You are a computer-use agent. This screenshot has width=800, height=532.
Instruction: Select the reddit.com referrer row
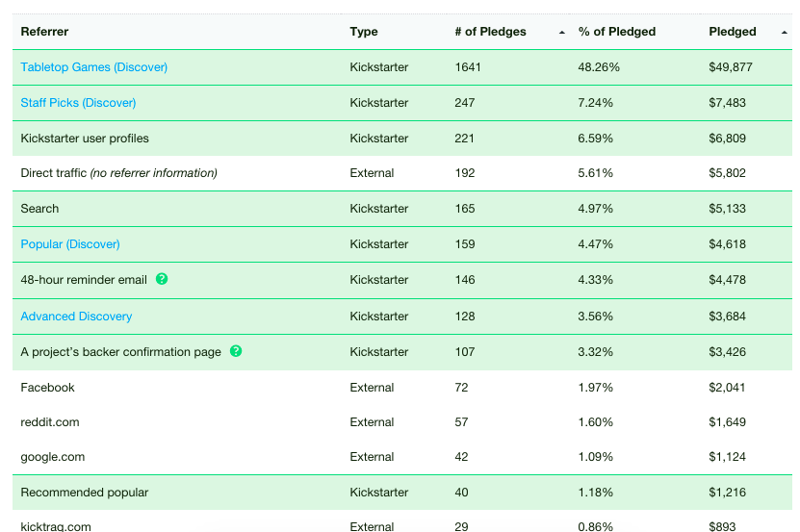(x=402, y=421)
